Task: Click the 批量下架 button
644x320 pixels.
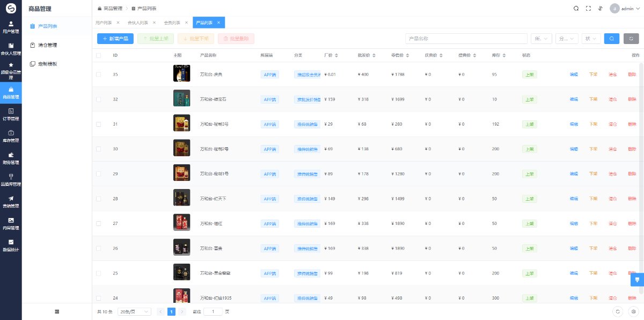Action: coord(196,39)
